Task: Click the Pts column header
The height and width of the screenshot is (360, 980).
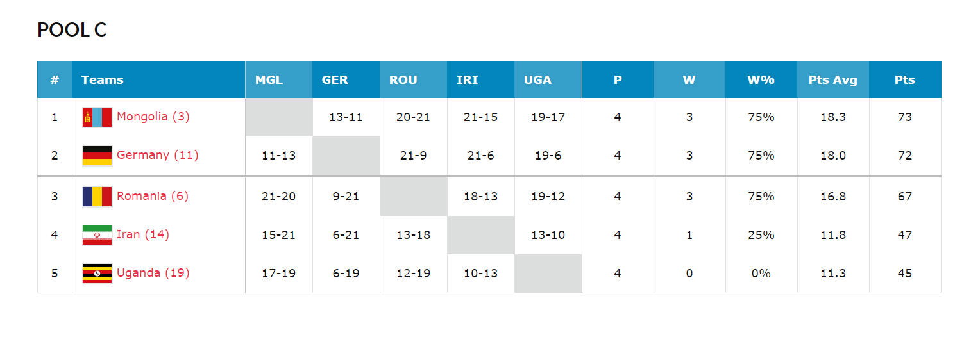Action: click(x=904, y=80)
